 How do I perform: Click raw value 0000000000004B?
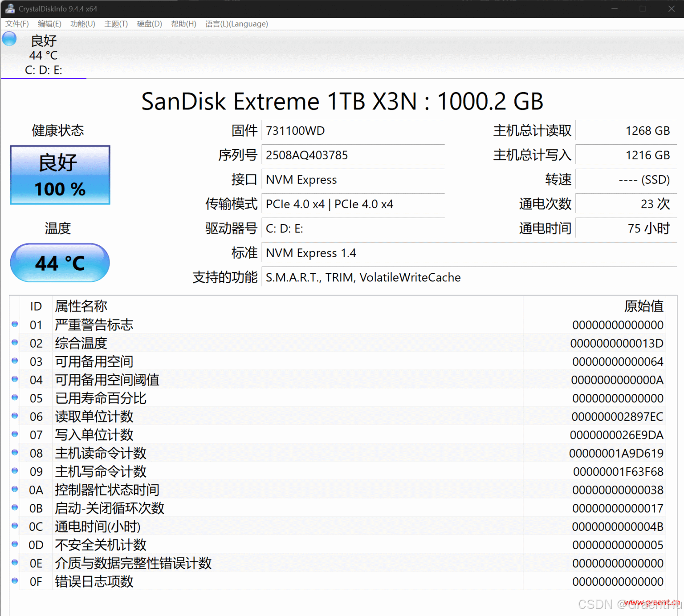[x=618, y=527]
